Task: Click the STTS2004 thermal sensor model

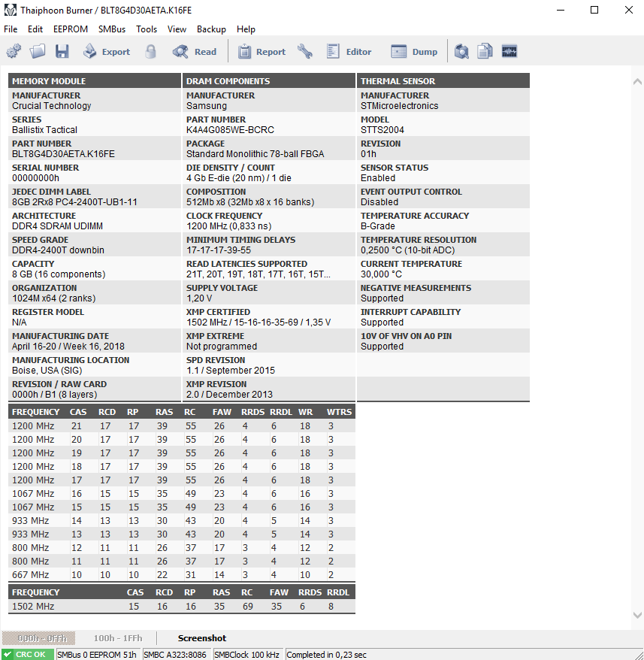Action: click(382, 129)
